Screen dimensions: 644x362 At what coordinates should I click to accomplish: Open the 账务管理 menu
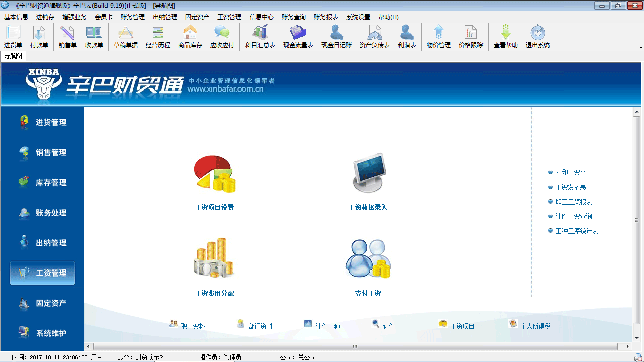click(x=133, y=17)
